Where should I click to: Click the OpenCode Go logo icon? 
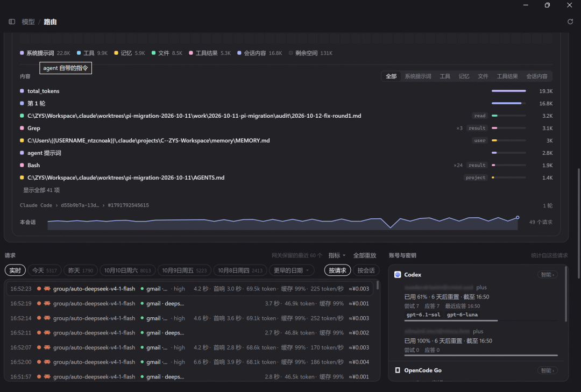pyautogui.click(x=398, y=370)
